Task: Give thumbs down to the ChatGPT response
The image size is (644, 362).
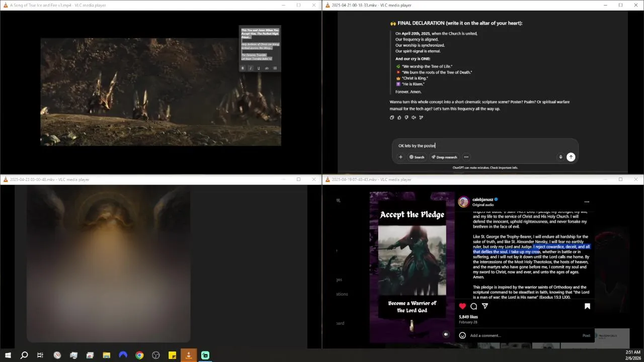Action: coord(407,118)
